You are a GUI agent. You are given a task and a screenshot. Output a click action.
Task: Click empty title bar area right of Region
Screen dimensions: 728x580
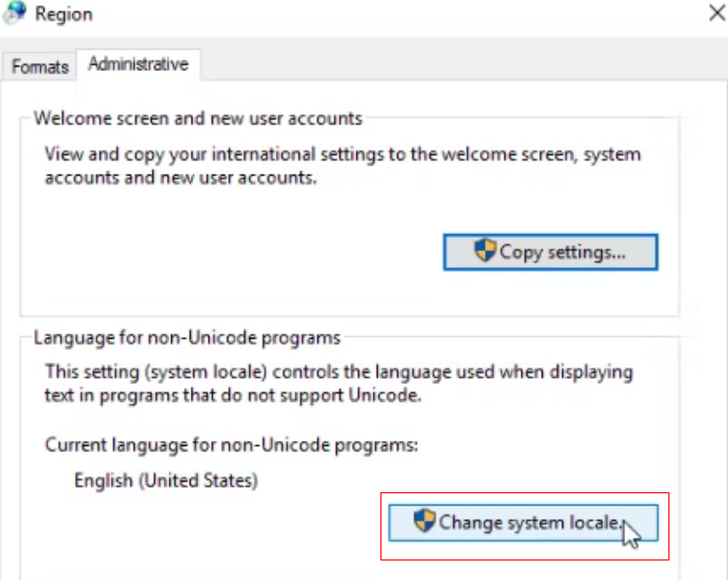(x=399, y=15)
